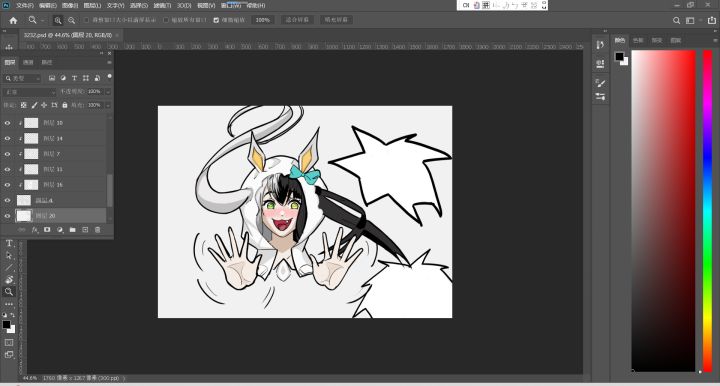Viewport: 720px width, 386px height.
Task: Open the layer blending mode dropdown
Action: coord(29,92)
